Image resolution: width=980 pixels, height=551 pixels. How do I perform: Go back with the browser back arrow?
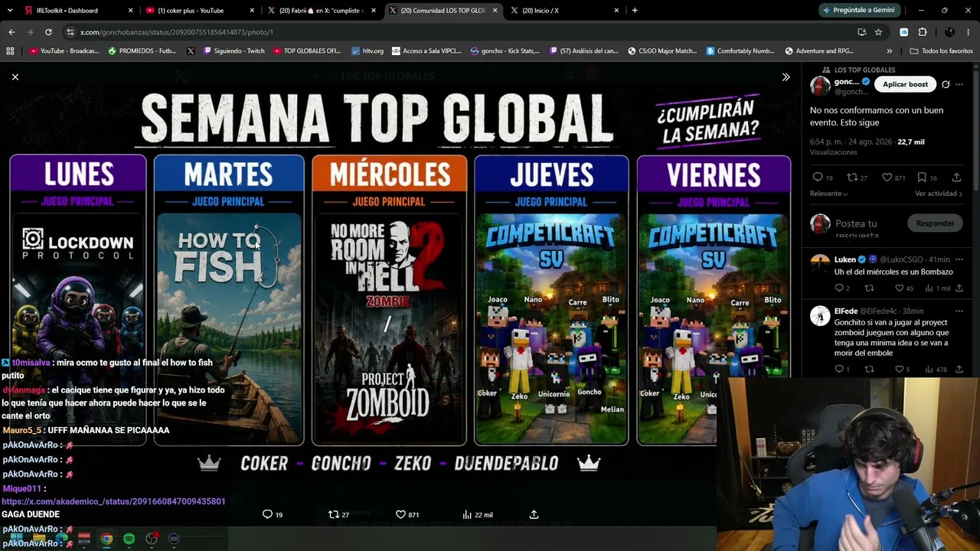pyautogui.click(x=11, y=32)
